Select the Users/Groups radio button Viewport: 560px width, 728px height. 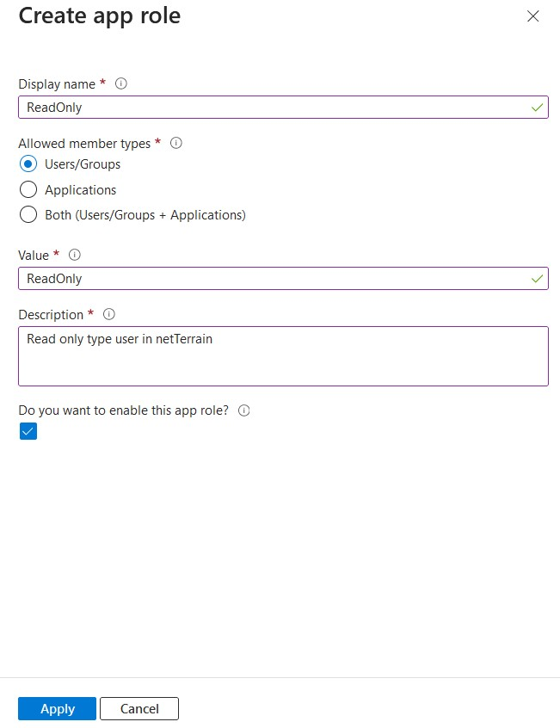[28, 164]
